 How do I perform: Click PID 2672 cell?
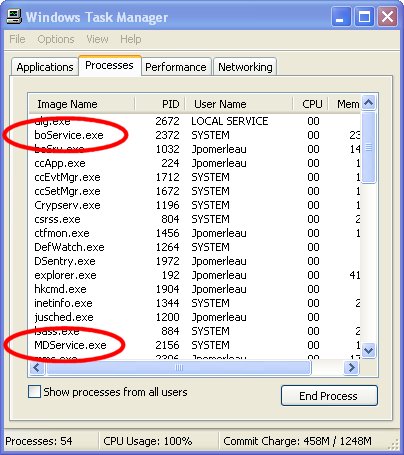(x=167, y=121)
